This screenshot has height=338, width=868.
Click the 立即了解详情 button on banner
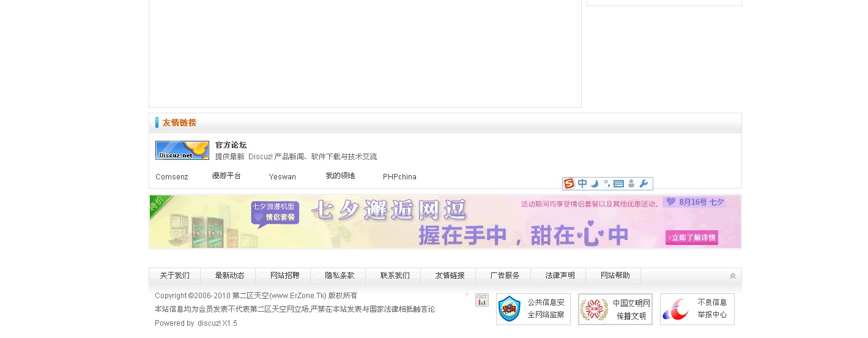(x=692, y=238)
